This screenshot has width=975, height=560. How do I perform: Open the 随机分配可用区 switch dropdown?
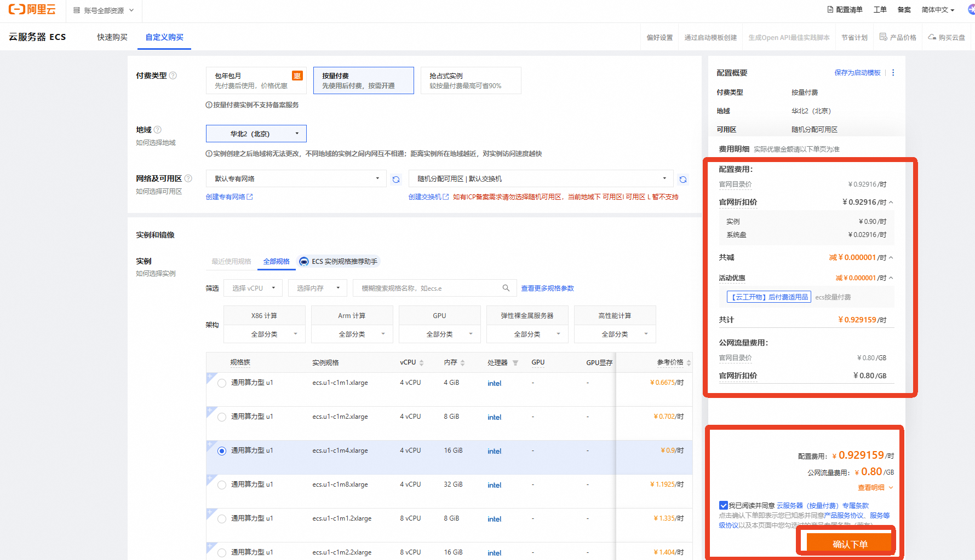pos(541,178)
